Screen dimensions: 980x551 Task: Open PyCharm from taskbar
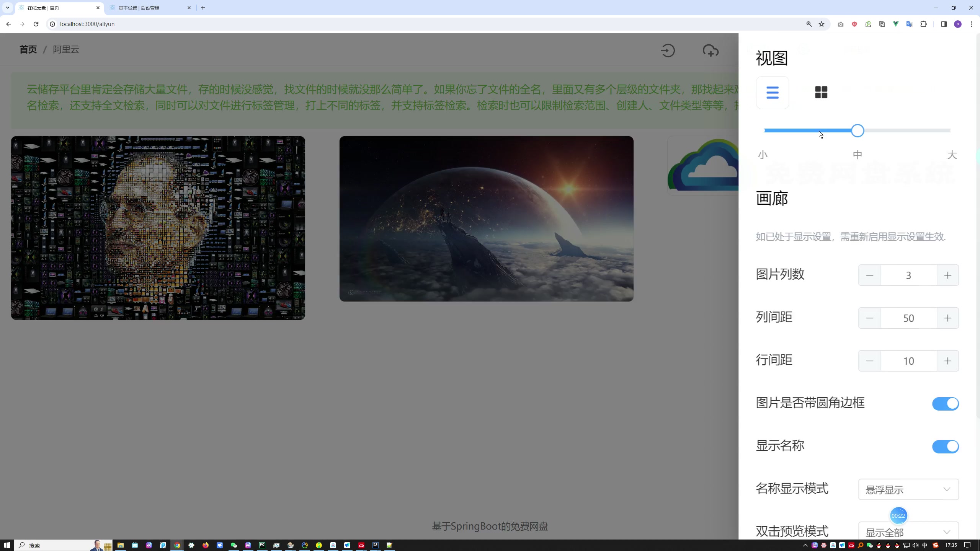[x=262, y=545]
